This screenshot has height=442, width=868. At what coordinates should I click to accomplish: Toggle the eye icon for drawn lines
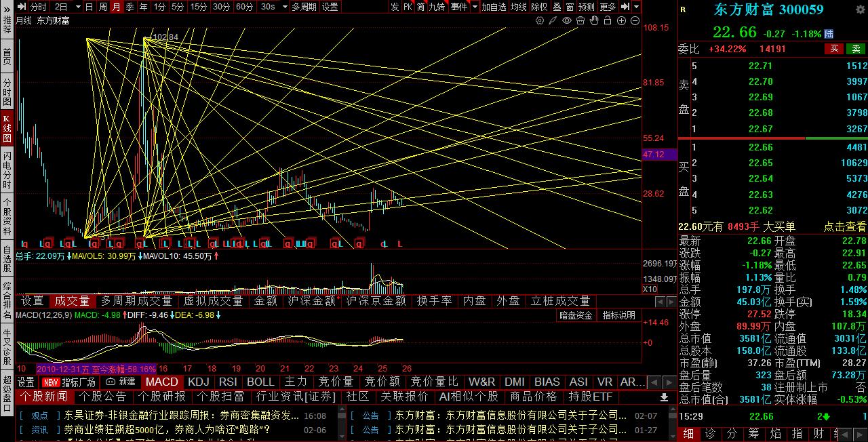click(567, 20)
